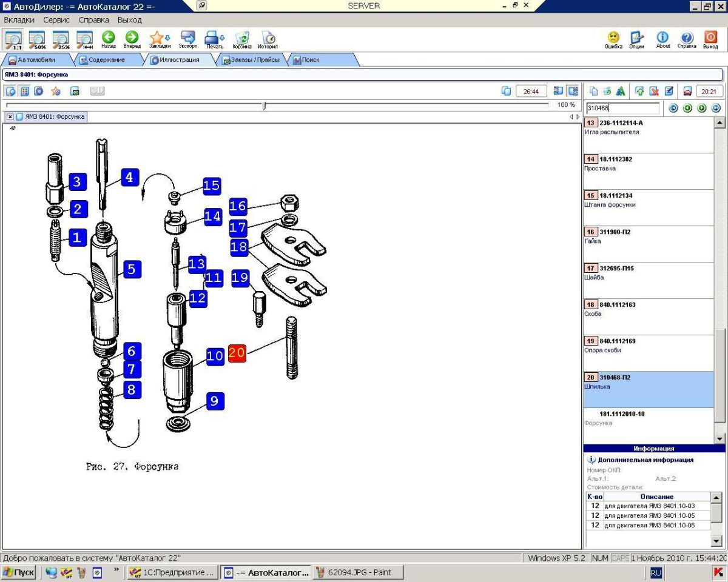The image size is (728, 582).
Task: Click the red Выход exit button
Action: [x=710, y=40]
